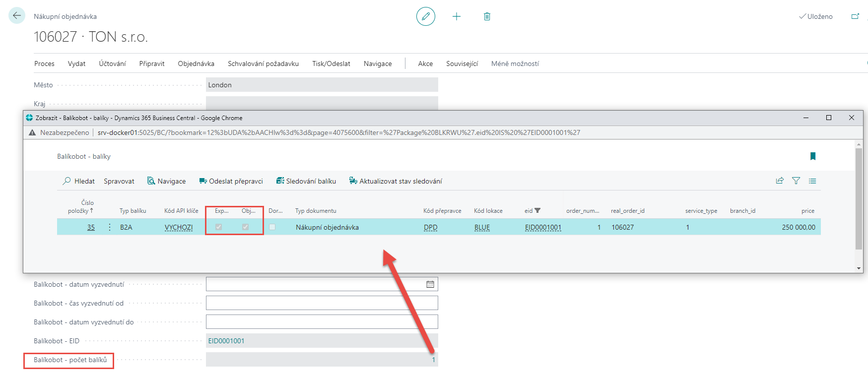Image resolution: width=868 pixels, height=379 pixels.
Task: Expand the Navigace menu in order ribbon
Action: pyautogui.click(x=377, y=63)
